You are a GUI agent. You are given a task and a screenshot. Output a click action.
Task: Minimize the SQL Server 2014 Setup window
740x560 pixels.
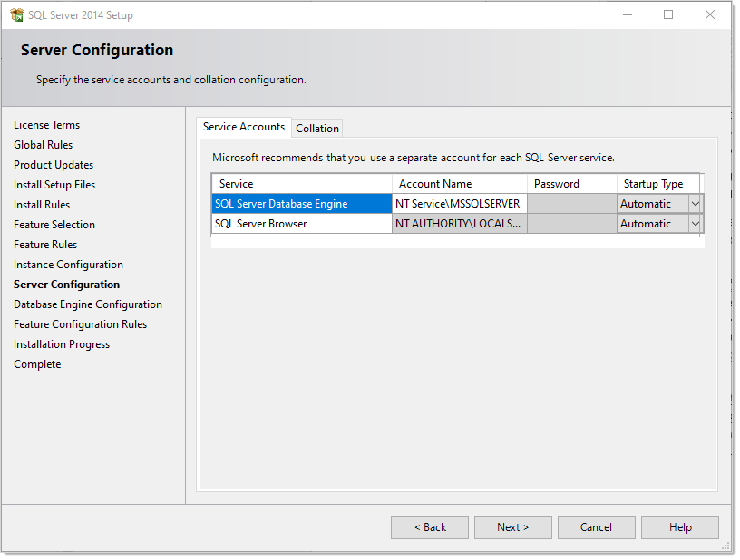[x=627, y=14]
